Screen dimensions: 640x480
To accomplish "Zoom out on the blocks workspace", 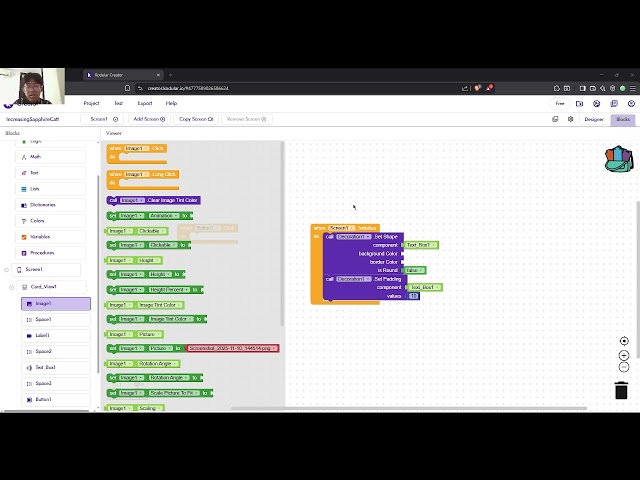I will 624,367.
